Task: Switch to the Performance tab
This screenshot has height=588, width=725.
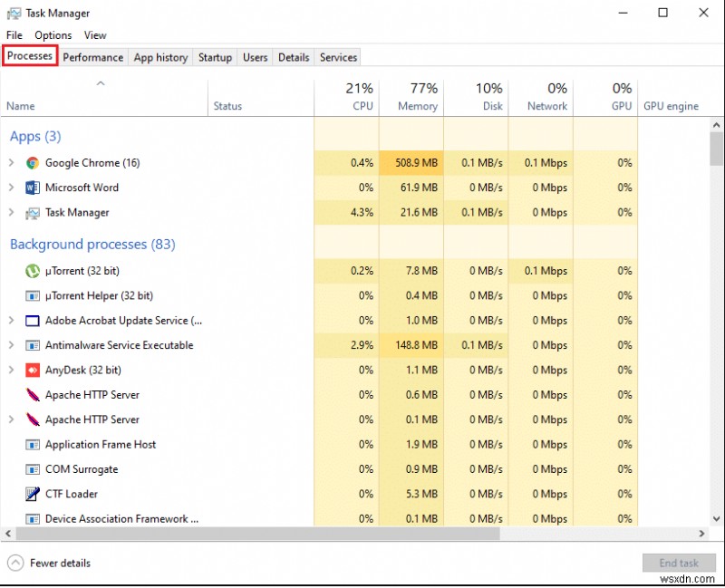Action: pos(92,57)
